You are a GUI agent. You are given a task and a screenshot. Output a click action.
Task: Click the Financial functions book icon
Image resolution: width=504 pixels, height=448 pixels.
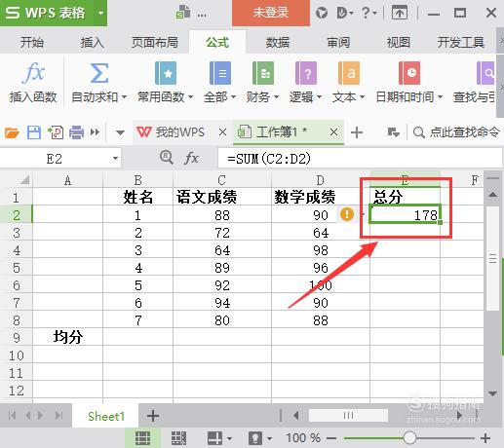(x=263, y=73)
